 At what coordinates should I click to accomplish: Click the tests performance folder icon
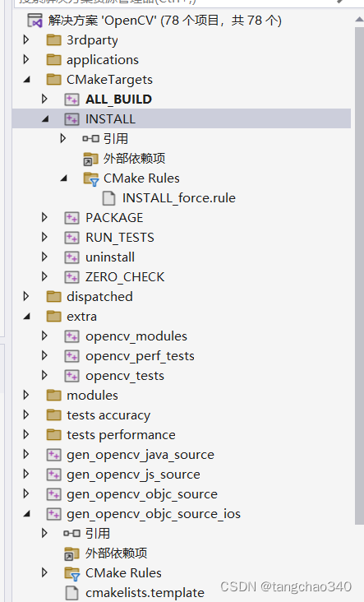[53, 434]
